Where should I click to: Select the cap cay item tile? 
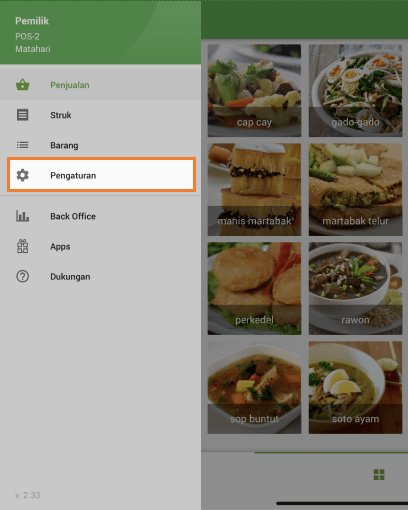[x=254, y=90]
